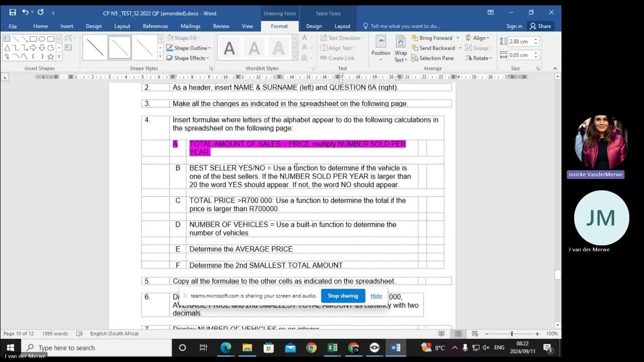Click the Edit Shape icon
This screenshot has width=644, height=362.
(68, 38)
